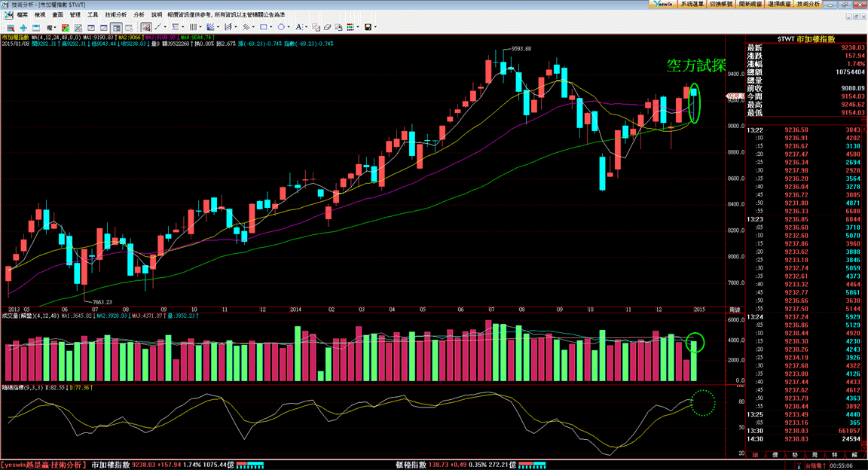Expand the ellipse tool dropdown arrow
Viewport: 868px width, 470px height.
[x=289, y=26]
